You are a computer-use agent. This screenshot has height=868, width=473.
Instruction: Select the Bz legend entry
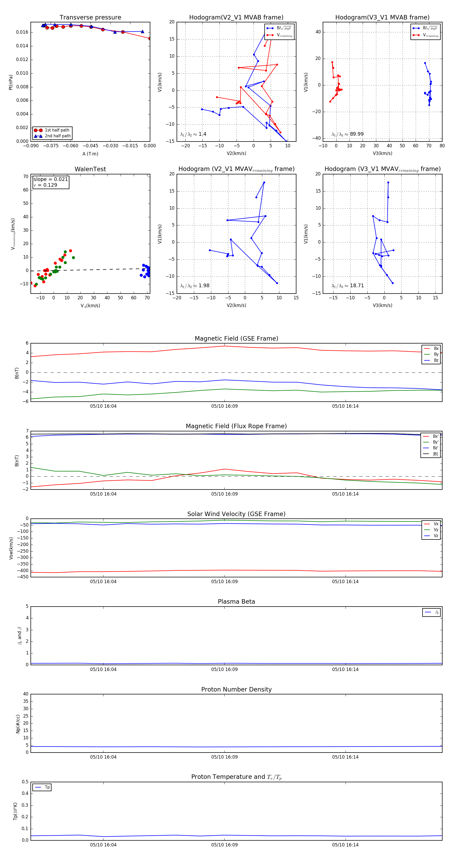431,360
